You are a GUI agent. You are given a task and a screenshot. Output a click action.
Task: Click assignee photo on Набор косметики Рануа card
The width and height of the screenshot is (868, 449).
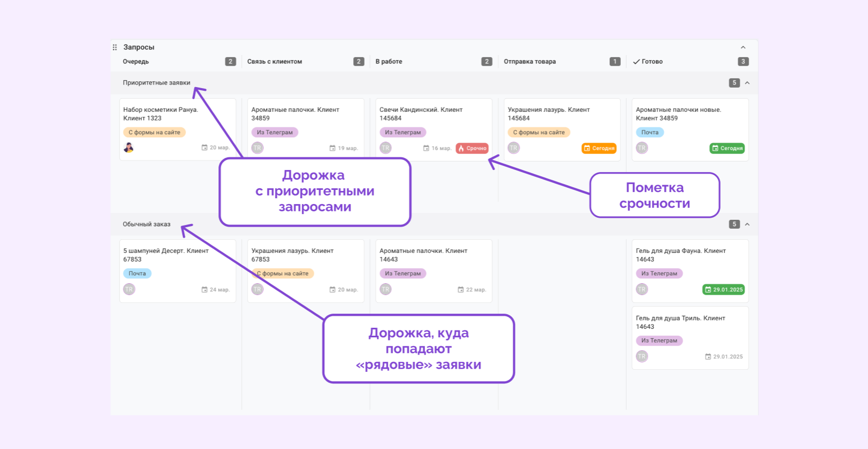(x=129, y=148)
